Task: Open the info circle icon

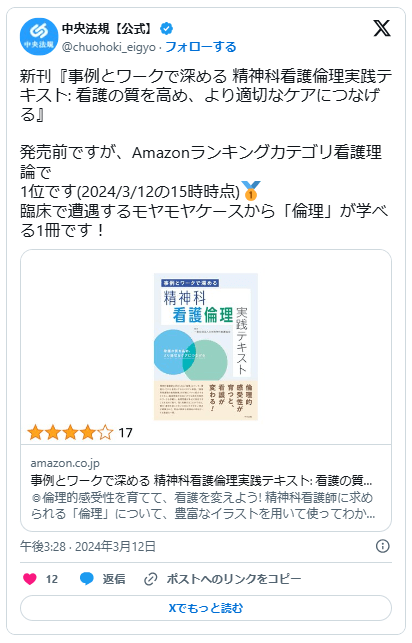Action: click(382, 546)
